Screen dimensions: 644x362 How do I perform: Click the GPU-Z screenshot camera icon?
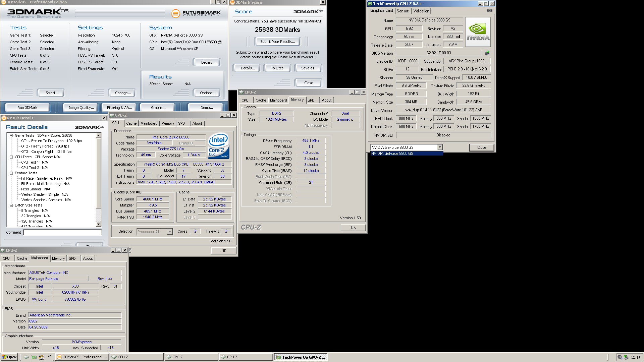pyautogui.click(x=490, y=10)
